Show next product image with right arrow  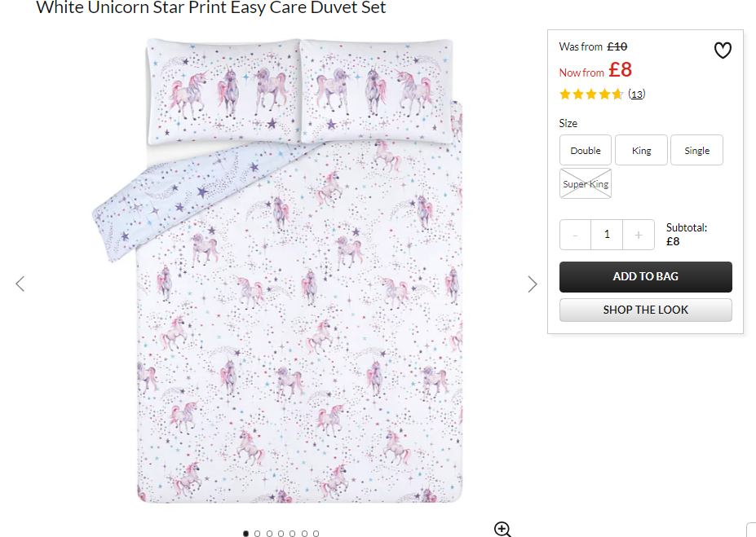click(x=532, y=284)
